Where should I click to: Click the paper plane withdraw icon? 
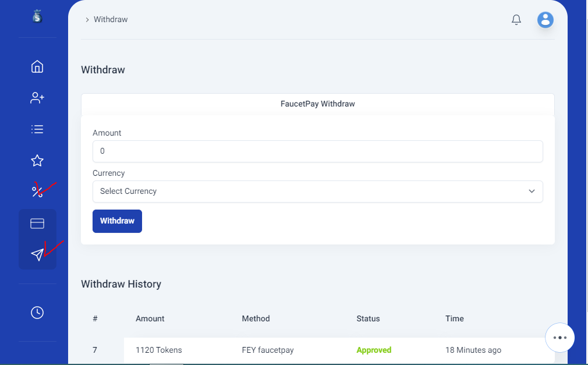(37, 254)
